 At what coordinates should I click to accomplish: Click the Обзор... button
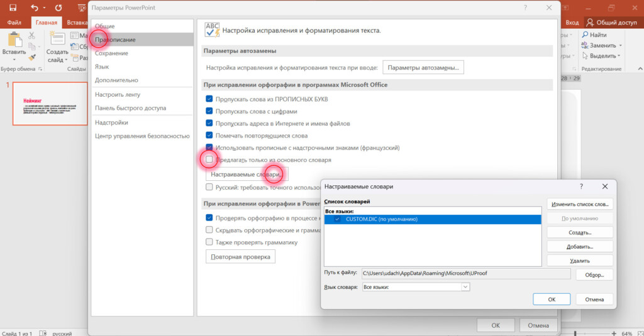(x=594, y=275)
